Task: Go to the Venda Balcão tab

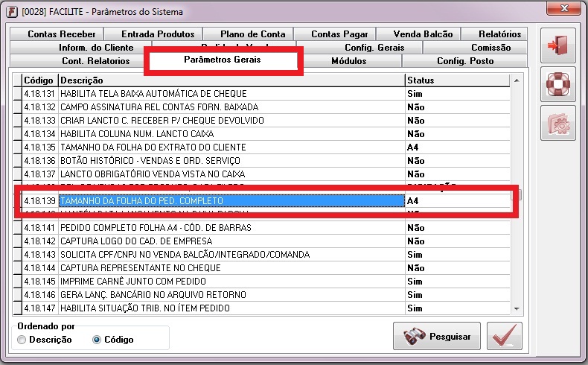Action: [418, 34]
